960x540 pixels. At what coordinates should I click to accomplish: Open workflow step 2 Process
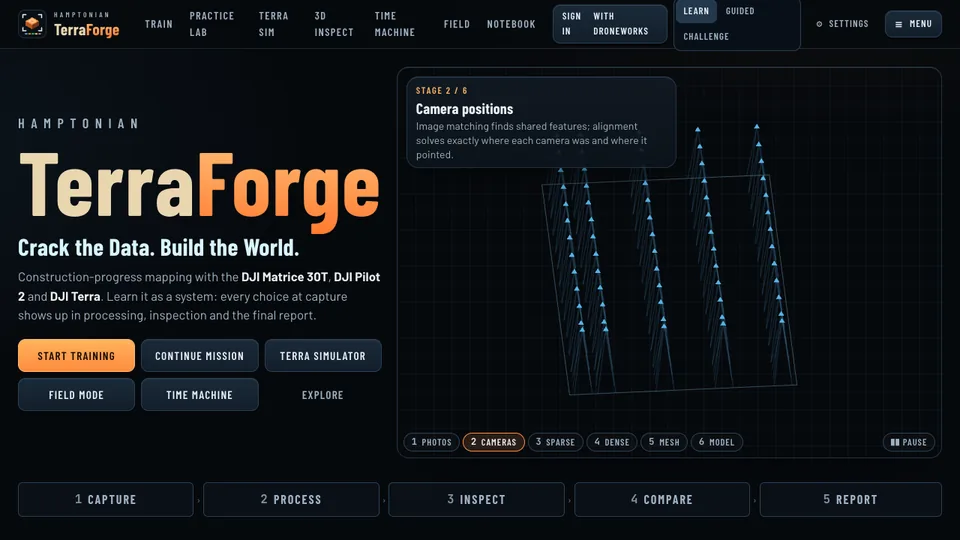click(x=291, y=500)
